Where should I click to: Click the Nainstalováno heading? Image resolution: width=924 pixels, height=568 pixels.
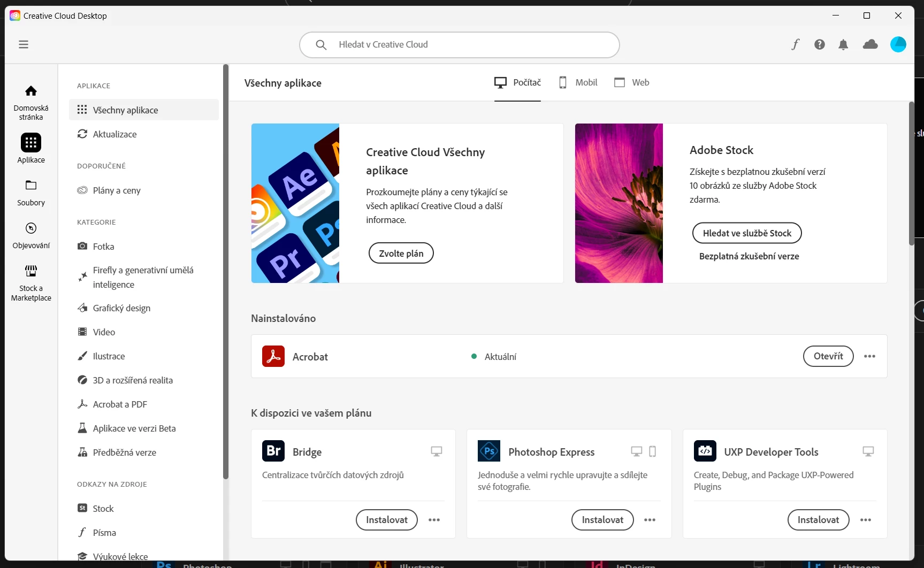(284, 318)
